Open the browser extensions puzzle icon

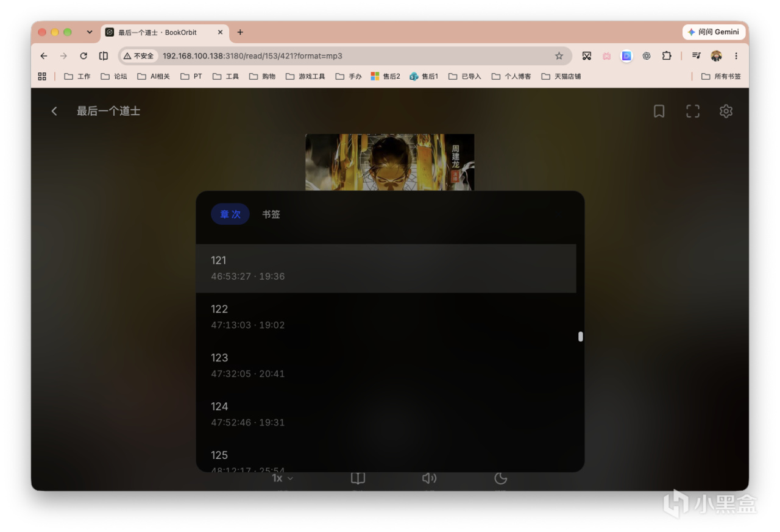[667, 55]
